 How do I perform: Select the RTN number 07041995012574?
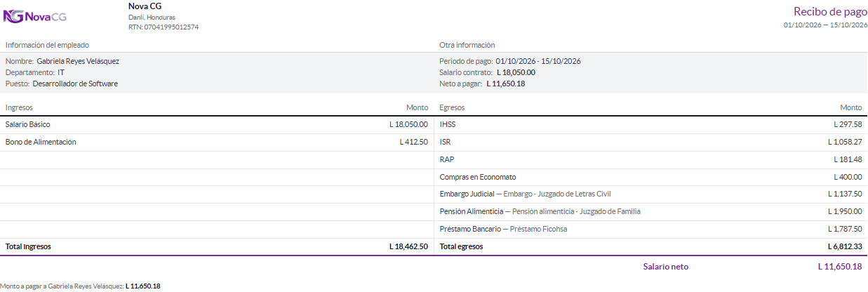coord(171,27)
